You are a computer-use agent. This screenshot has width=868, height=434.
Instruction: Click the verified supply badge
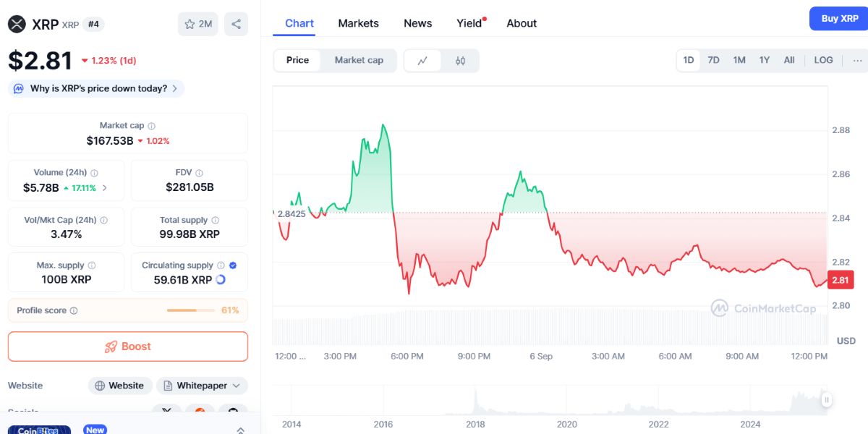[232, 265]
